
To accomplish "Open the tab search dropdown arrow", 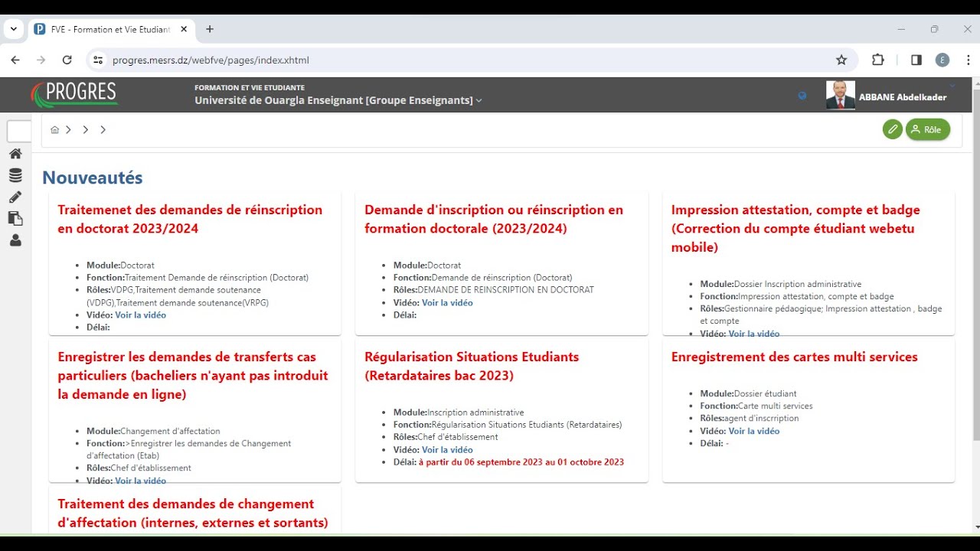I will pos(13,29).
